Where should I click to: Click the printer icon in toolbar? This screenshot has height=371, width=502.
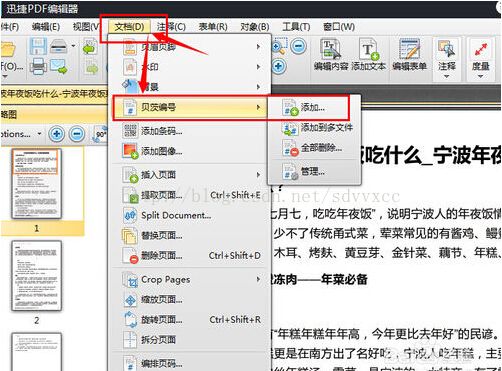point(38,66)
